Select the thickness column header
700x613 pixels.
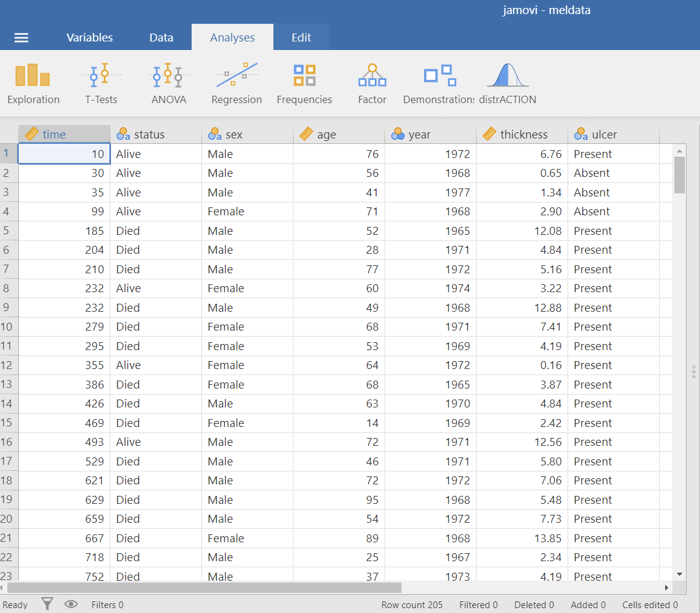(522, 135)
